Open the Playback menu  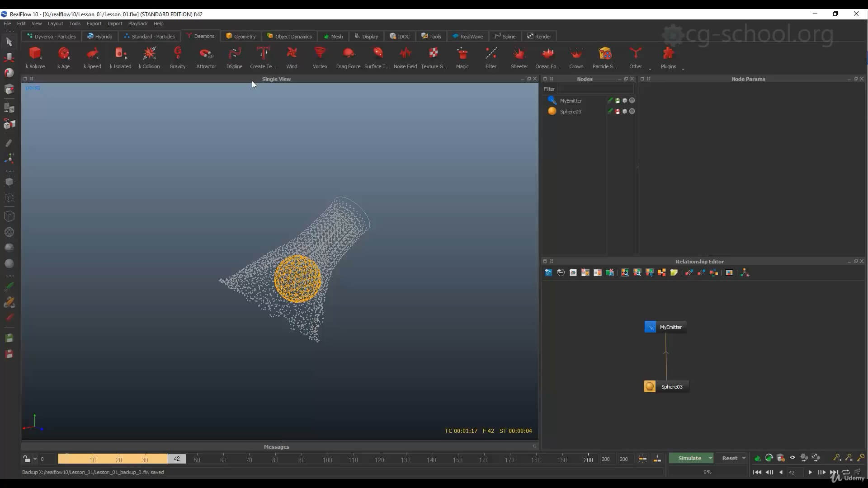tap(138, 23)
